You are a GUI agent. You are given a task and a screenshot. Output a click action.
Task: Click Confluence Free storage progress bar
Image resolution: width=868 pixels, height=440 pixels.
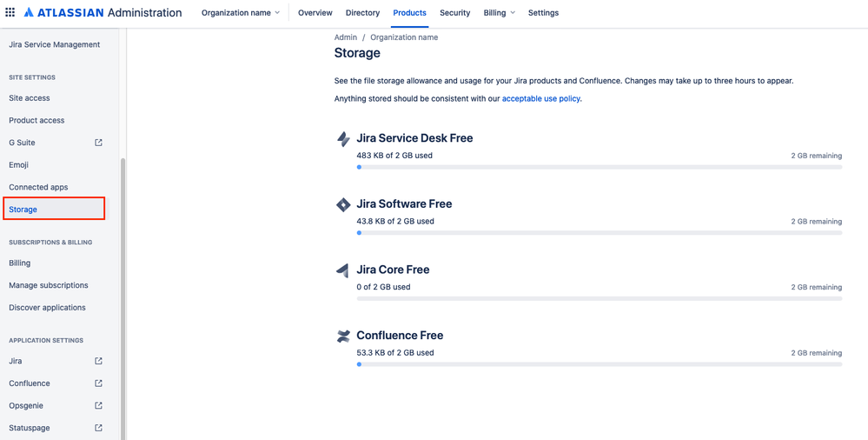[600, 364]
